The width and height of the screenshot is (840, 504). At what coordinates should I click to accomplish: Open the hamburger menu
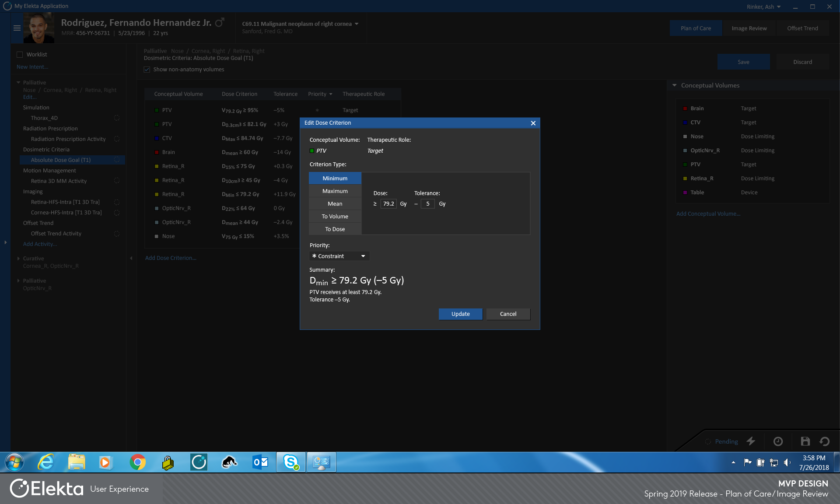(17, 28)
